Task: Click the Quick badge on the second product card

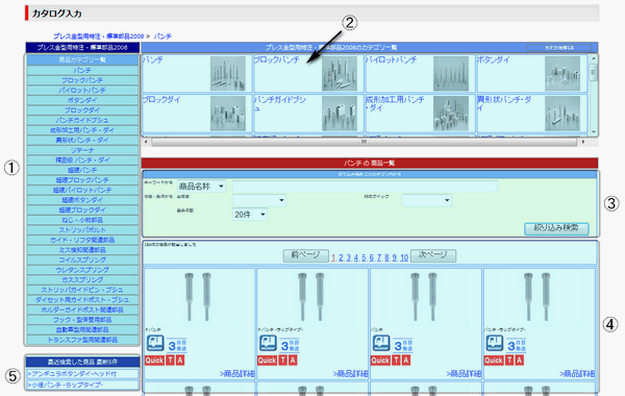Action: click(267, 361)
